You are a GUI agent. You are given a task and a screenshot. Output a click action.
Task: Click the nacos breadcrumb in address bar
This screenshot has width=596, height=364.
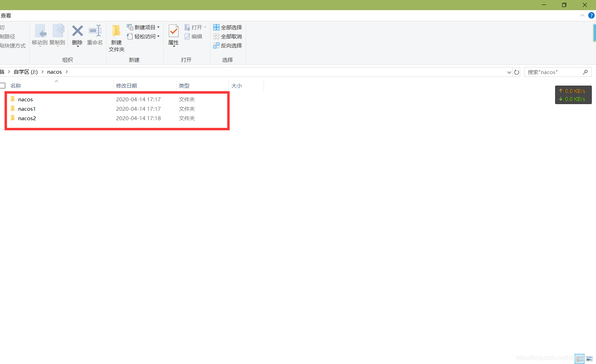click(x=55, y=72)
